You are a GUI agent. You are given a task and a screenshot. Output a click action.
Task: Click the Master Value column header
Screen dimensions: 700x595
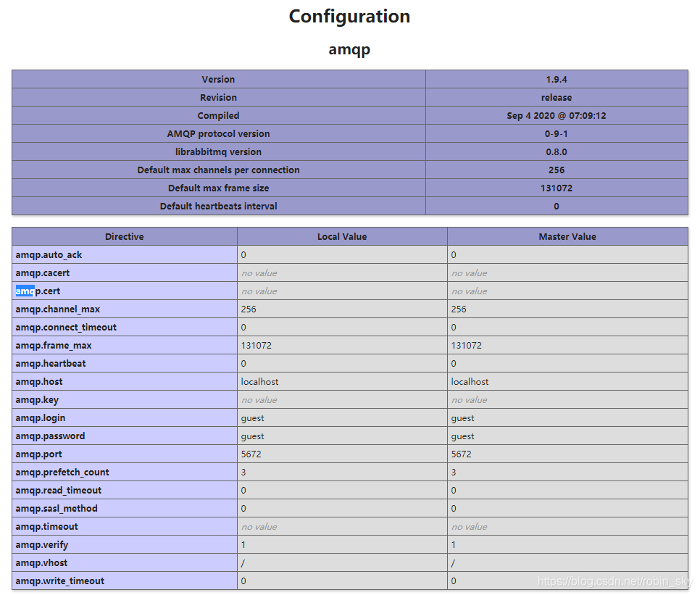coord(567,236)
